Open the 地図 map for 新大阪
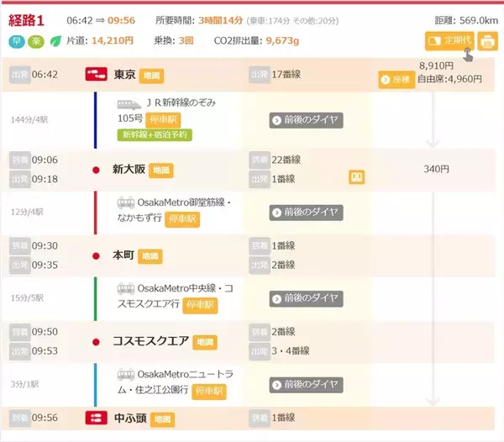Screen dimensions: 504x442 pos(161,171)
